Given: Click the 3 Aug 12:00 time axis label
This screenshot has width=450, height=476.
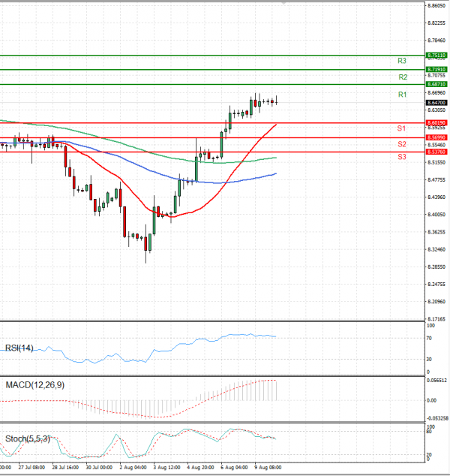Looking at the screenshot, I should 166,468.
